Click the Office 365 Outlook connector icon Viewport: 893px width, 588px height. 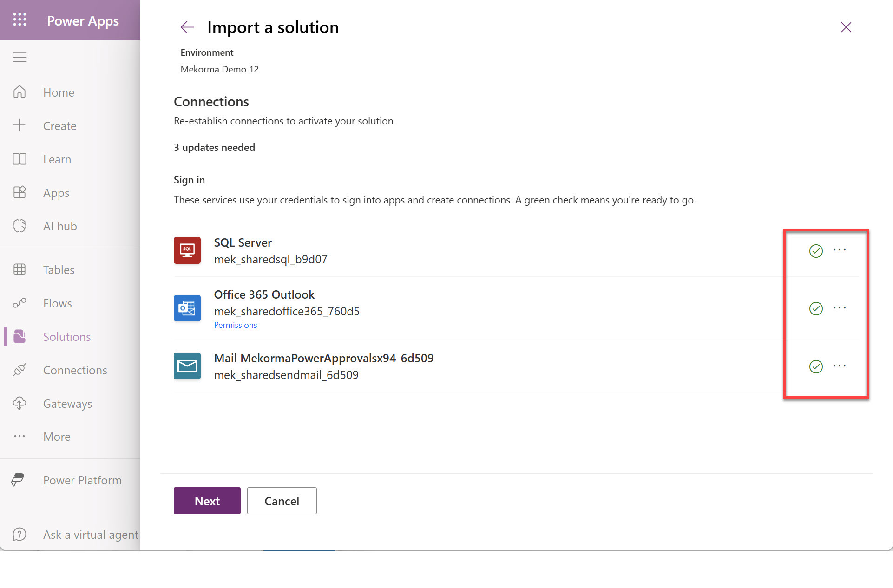(187, 308)
